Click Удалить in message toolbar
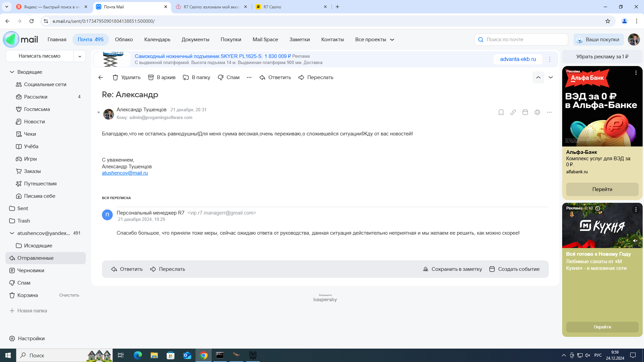644x362 pixels. click(x=126, y=77)
